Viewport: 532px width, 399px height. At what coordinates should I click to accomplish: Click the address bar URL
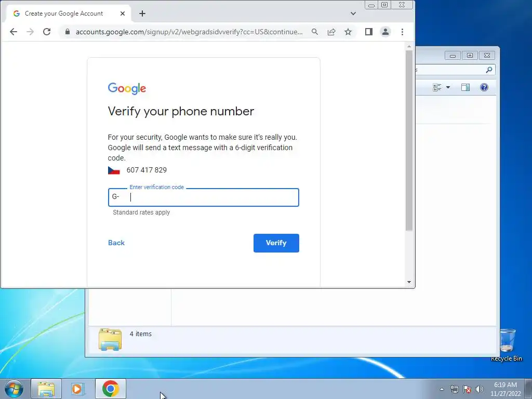(189, 32)
